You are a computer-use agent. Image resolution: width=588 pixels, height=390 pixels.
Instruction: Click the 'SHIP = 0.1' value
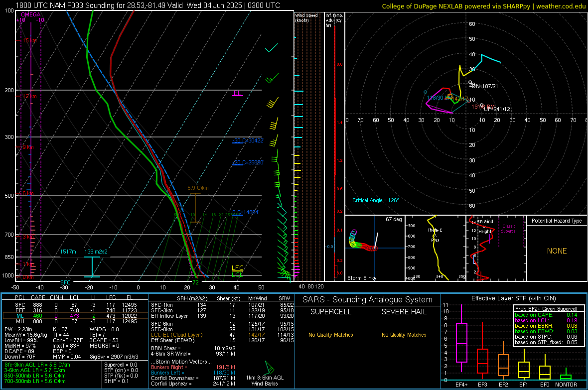click(117, 381)
